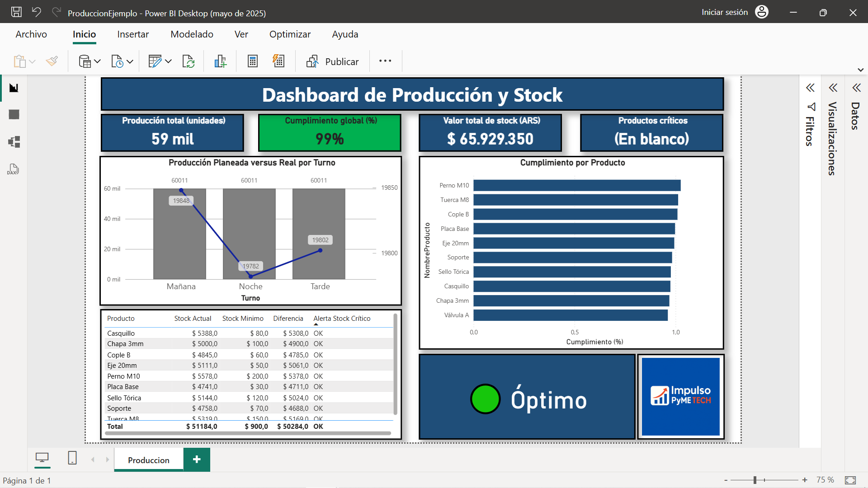Undo the last action

tap(37, 12)
